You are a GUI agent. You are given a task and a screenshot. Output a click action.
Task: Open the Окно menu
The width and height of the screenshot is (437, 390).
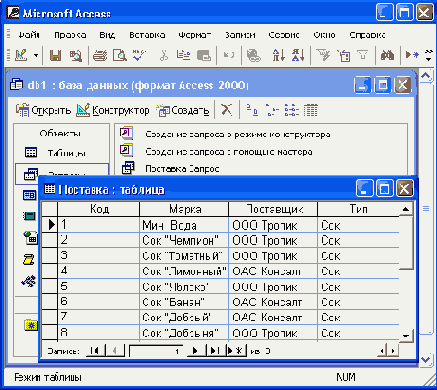[324, 35]
